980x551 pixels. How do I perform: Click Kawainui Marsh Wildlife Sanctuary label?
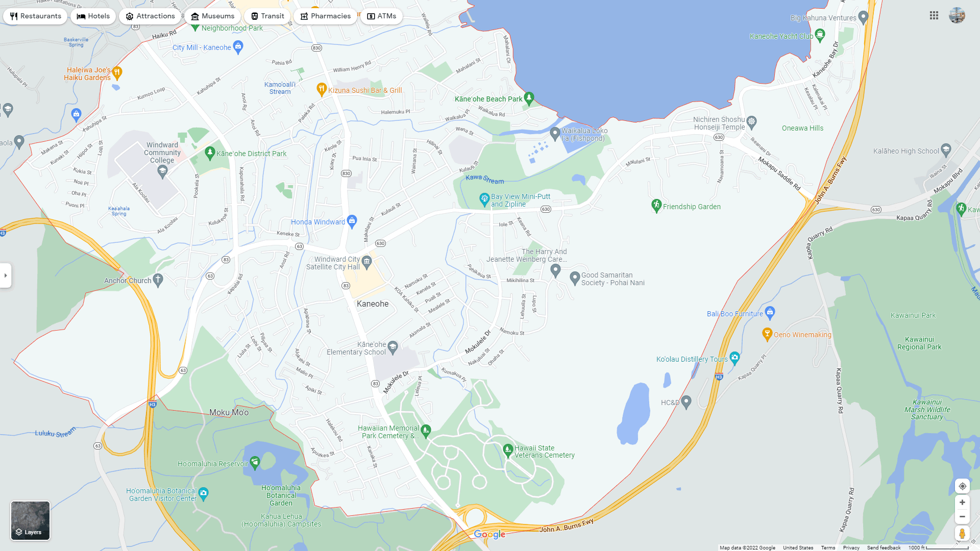pyautogui.click(x=927, y=410)
